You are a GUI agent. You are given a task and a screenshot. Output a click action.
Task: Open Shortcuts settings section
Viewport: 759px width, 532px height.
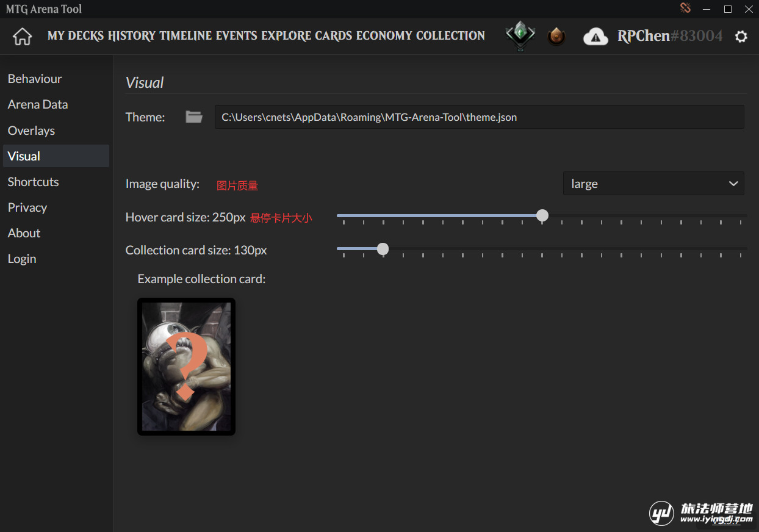pos(56,182)
